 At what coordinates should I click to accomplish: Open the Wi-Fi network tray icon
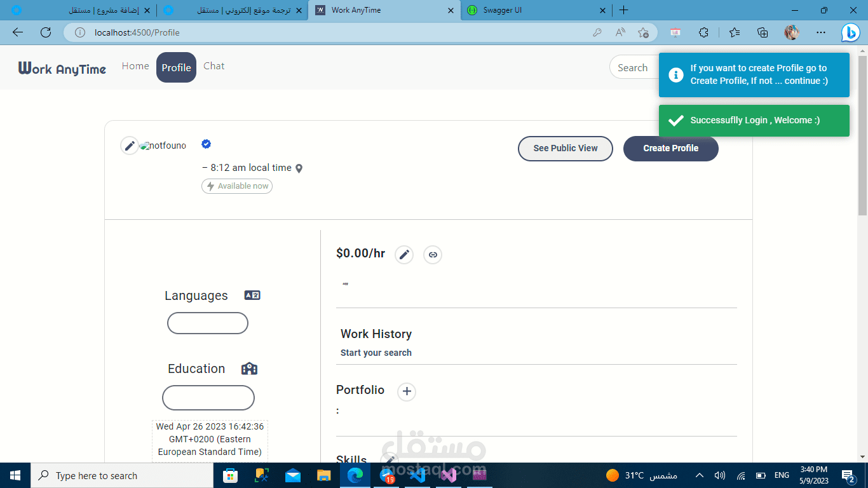[x=741, y=475]
